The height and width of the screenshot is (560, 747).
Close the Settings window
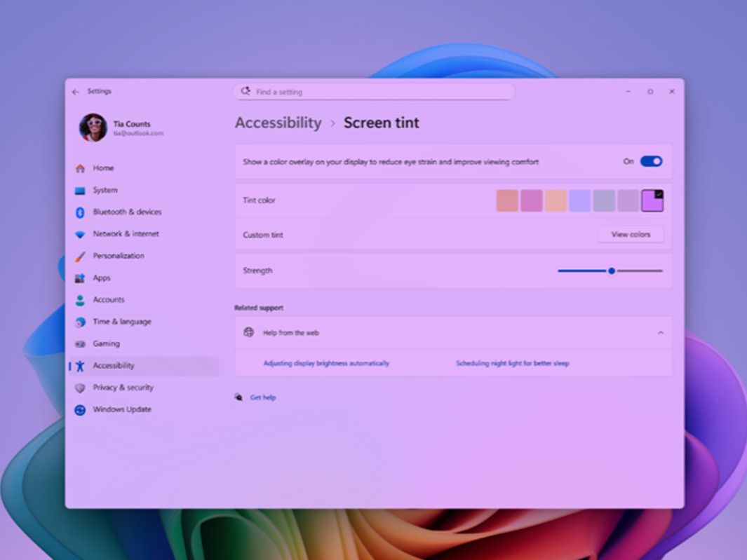(672, 91)
